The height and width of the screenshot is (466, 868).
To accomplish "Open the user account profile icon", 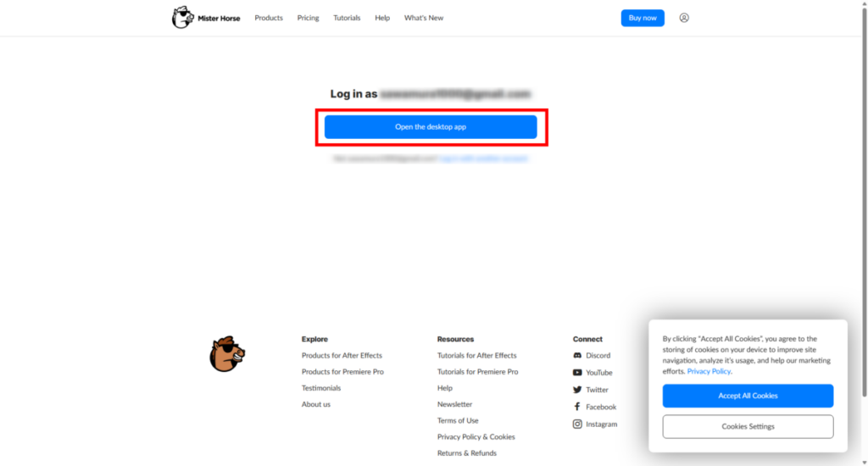I will [684, 18].
